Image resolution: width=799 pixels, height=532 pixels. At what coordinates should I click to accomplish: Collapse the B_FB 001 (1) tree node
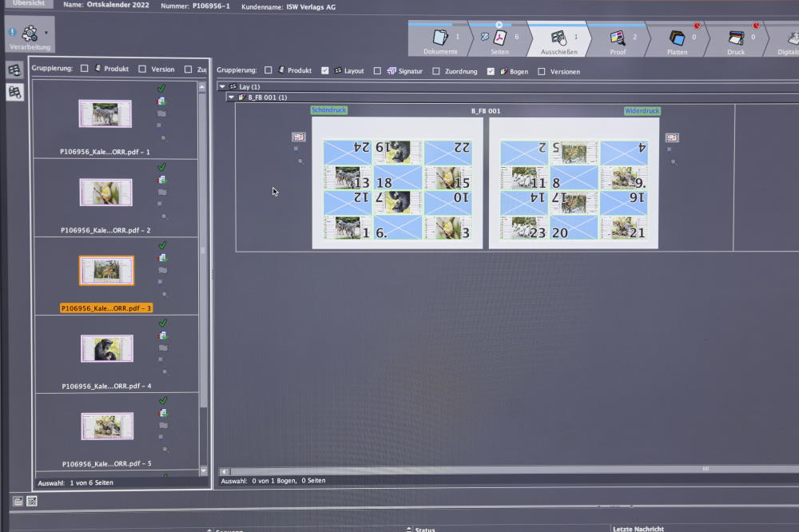click(x=232, y=97)
